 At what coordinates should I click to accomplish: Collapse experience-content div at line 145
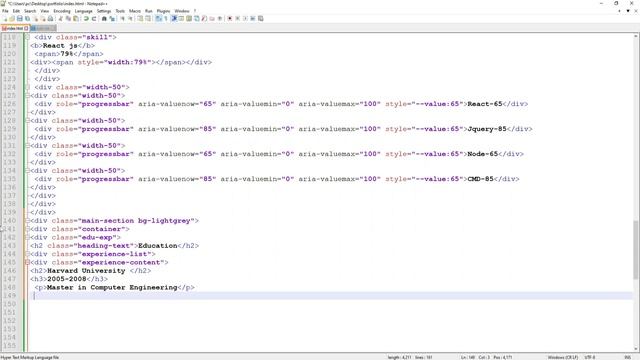pyautogui.click(x=27, y=262)
